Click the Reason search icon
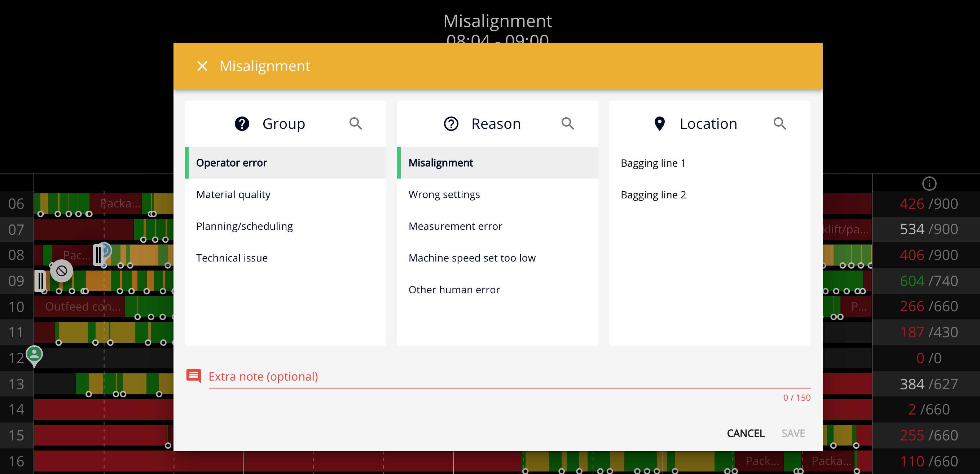Screen dimensions: 980x474 click(568, 123)
